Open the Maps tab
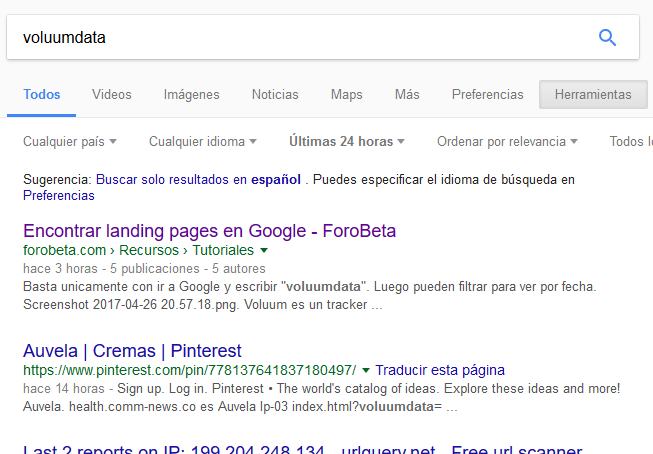Image resolution: width=653 pixels, height=454 pixels. click(x=346, y=95)
